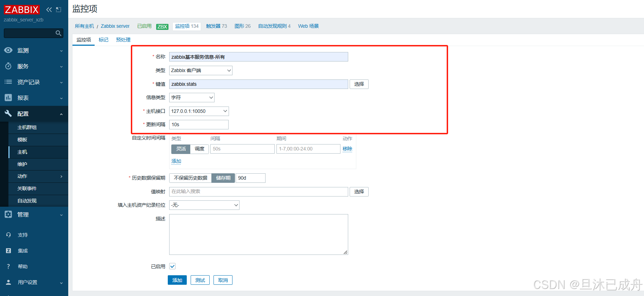Image resolution: width=644 pixels, height=296 pixels.
Task: Click the search magnifier icon
Action: 58,33
